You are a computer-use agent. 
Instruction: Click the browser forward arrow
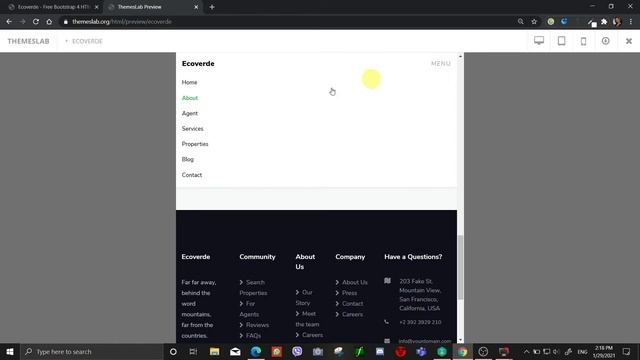coord(22,22)
